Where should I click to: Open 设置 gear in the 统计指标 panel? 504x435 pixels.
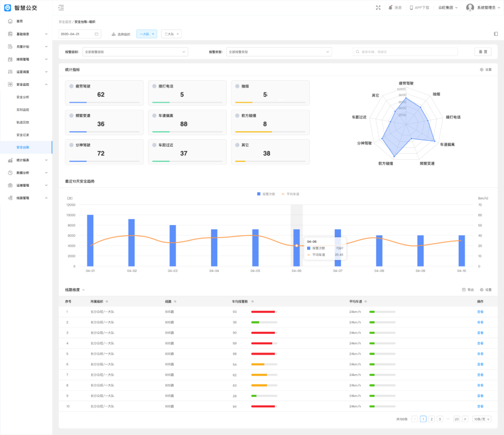[x=482, y=70]
